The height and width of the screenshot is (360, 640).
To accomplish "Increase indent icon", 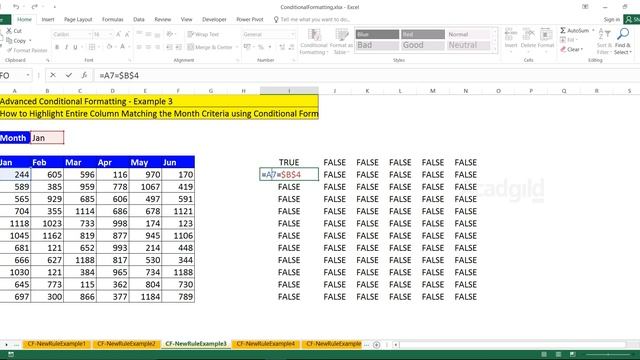I will (x=178, y=47).
